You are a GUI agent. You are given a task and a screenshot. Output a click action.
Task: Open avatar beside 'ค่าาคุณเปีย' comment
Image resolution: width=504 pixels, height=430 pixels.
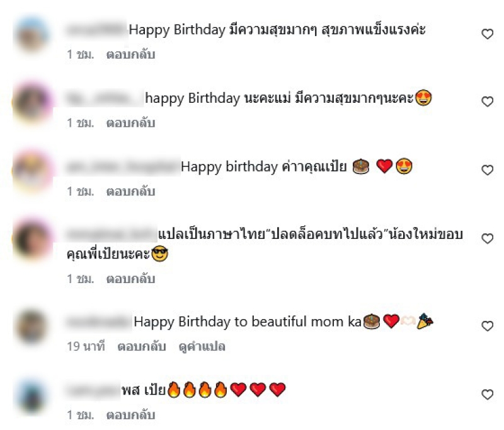pyautogui.click(x=32, y=171)
